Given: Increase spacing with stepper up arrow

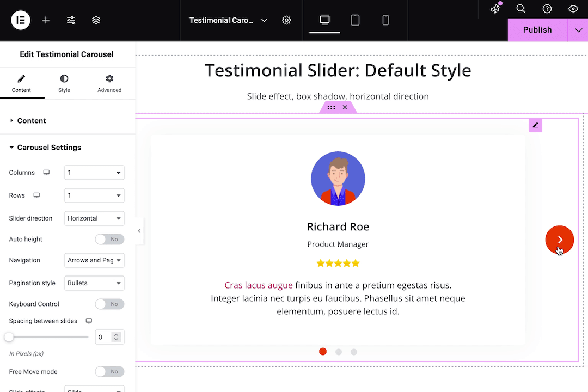Looking at the screenshot, I should (117, 335).
